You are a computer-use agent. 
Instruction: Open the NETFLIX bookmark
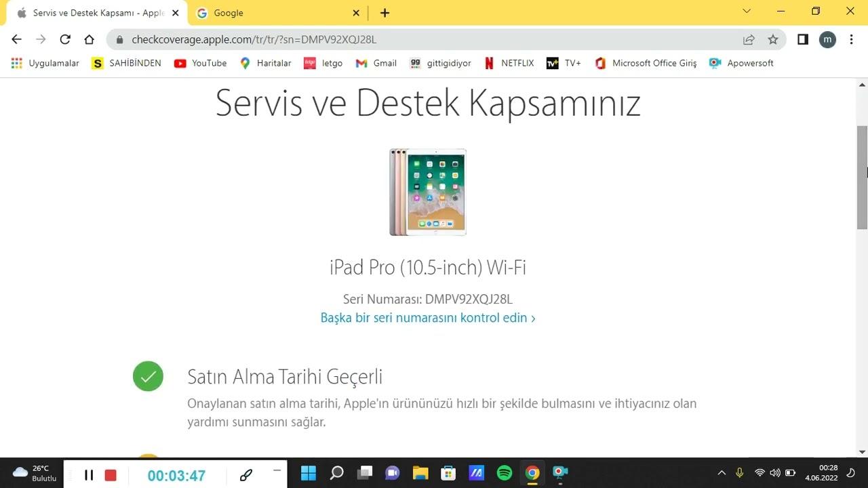509,63
